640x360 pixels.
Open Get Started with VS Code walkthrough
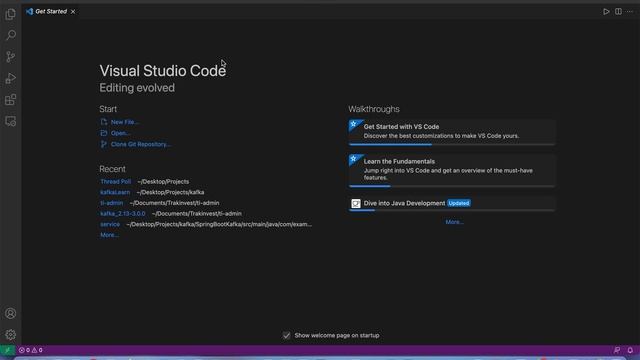(452, 132)
